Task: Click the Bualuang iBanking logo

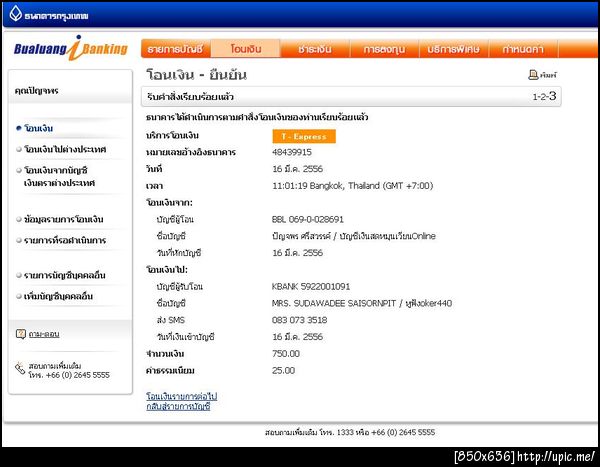Action: point(70,48)
